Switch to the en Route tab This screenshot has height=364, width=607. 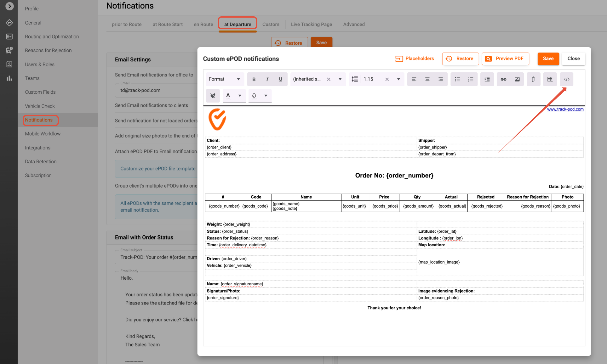[203, 24]
